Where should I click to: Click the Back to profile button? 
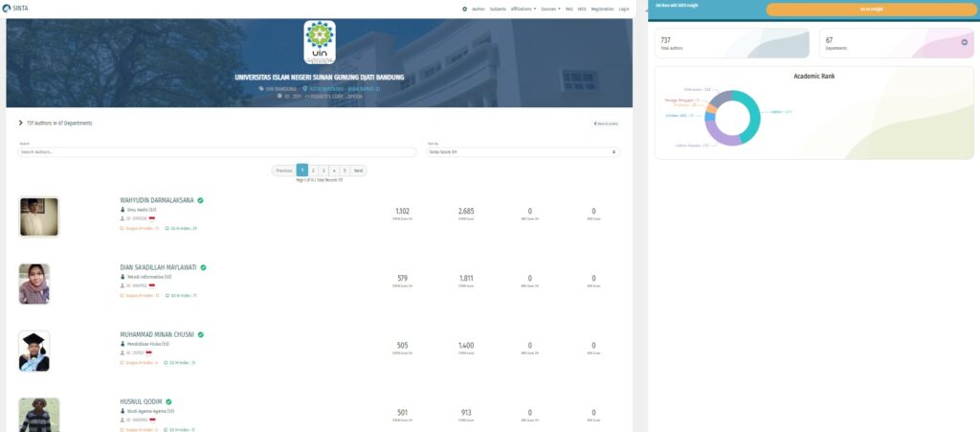(x=606, y=124)
